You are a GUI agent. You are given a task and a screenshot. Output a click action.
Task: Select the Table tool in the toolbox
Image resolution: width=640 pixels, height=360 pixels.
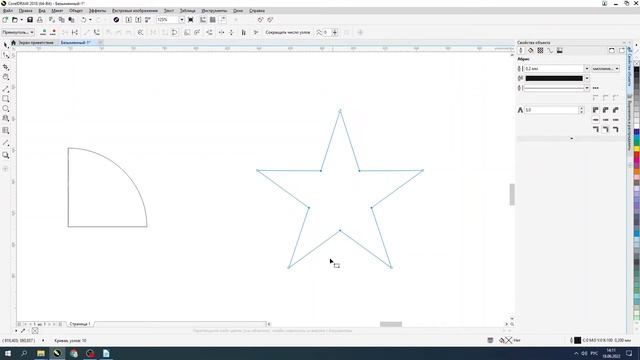point(6,131)
